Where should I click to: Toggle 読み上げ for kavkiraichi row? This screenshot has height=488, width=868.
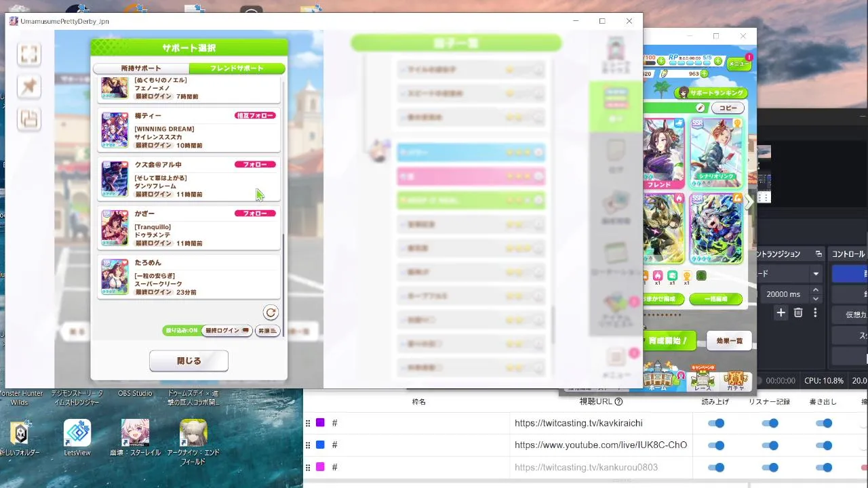pyautogui.click(x=715, y=423)
